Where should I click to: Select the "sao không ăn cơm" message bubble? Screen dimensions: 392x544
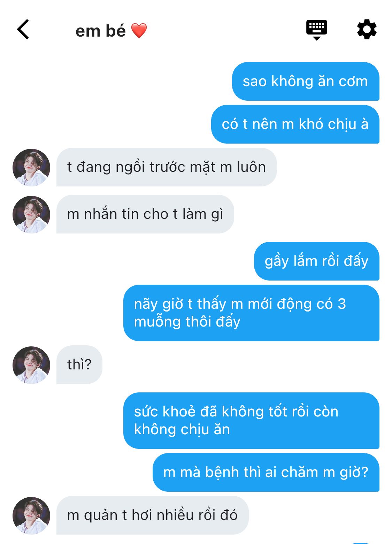[x=306, y=82]
